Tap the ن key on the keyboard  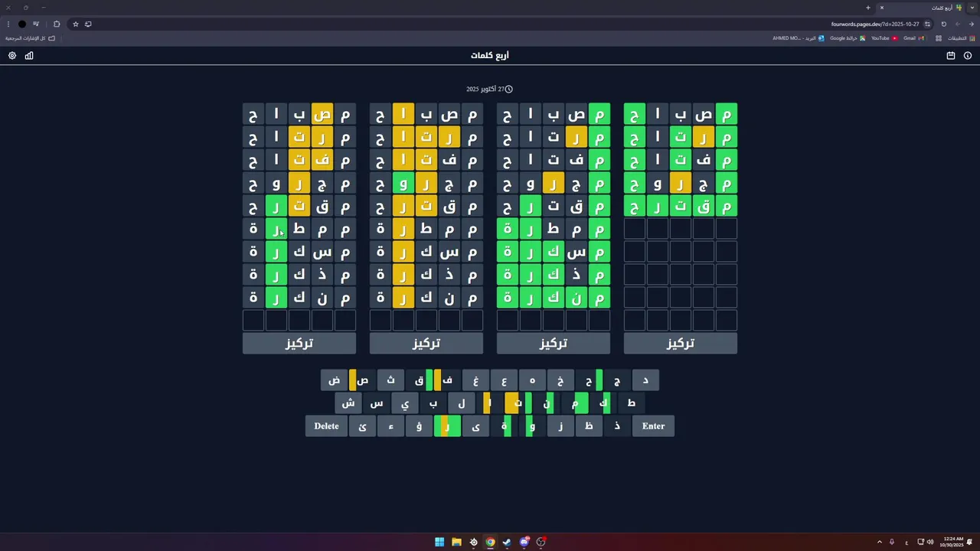[x=546, y=403]
